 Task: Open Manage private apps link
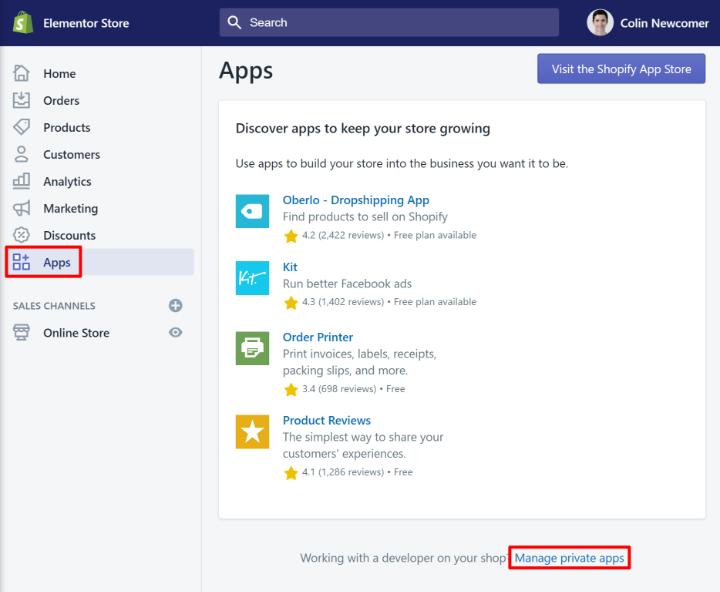pyautogui.click(x=570, y=558)
